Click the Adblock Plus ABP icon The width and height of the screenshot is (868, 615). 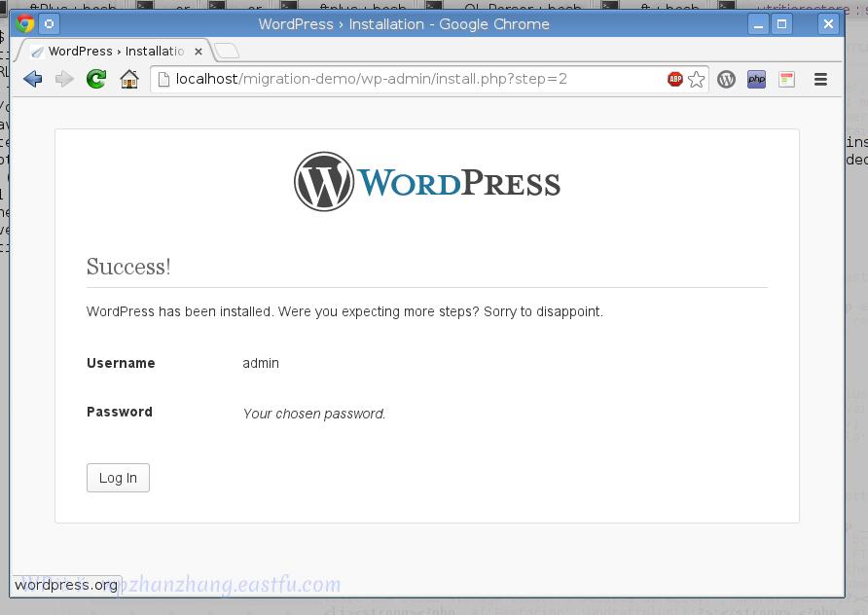coord(674,79)
